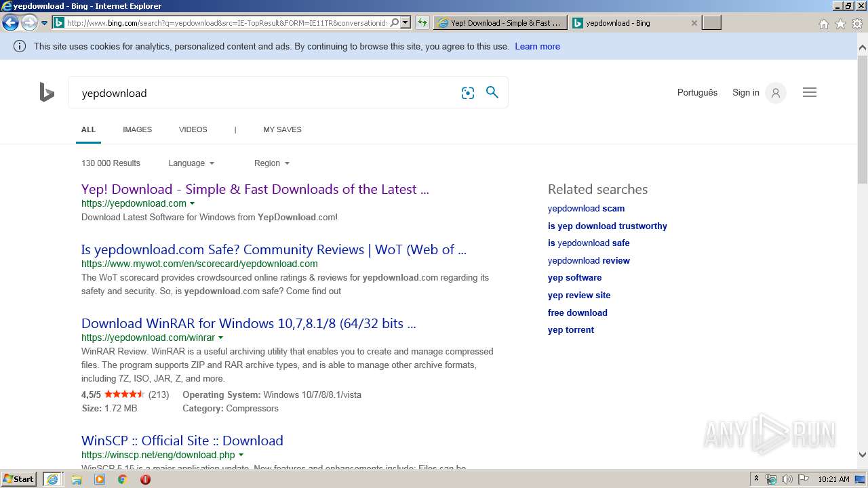
Task: Click the cookie notice info icon
Action: pos(20,46)
